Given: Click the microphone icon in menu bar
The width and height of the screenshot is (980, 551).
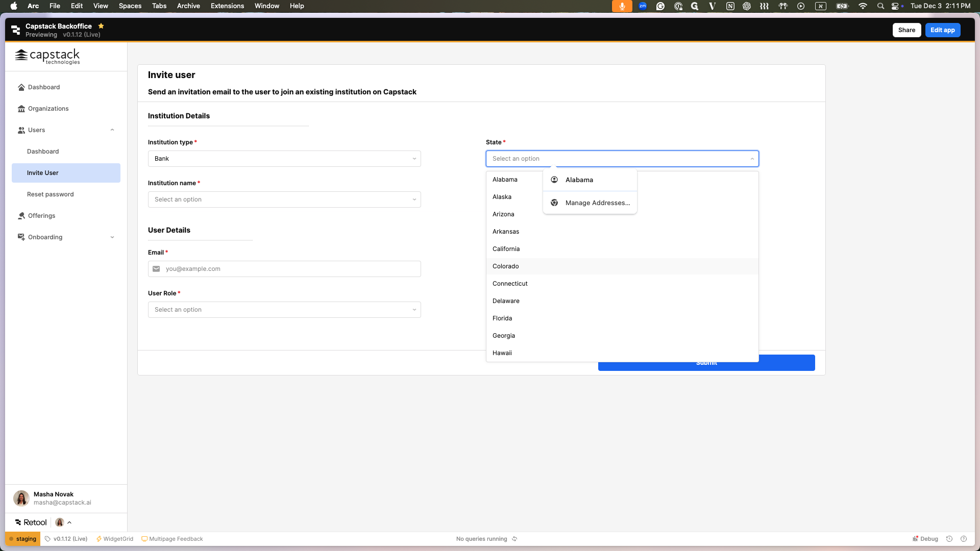Looking at the screenshot, I should 622,6.
